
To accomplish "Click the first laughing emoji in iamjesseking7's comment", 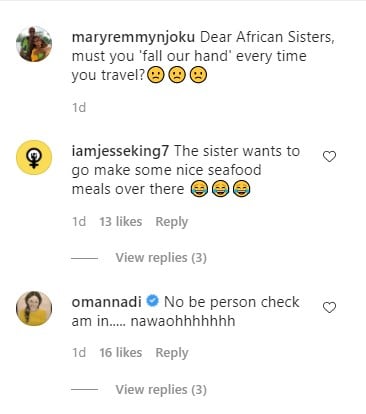I will [x=199, y=189].
